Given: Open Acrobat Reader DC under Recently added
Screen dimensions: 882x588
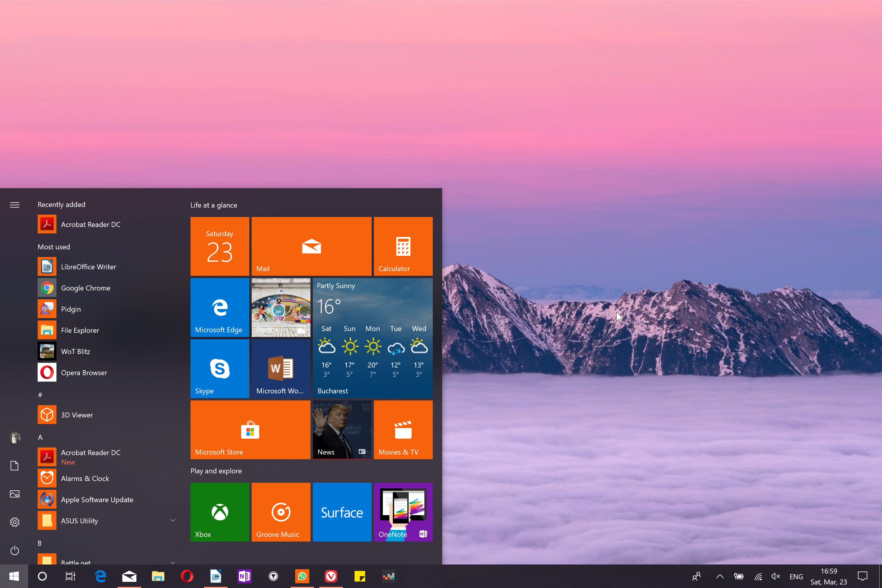Looking at the screenshot, I should click(x=107, y=224).
